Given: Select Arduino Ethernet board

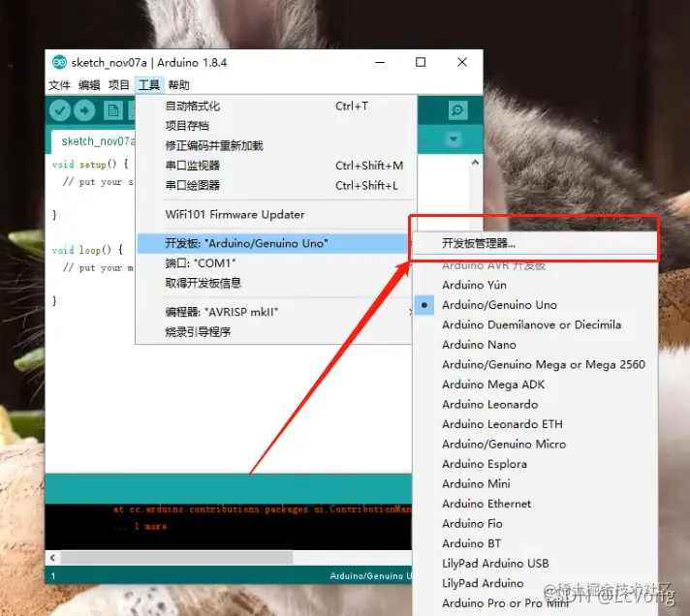Looking at the screenshot, I should 535,504.
